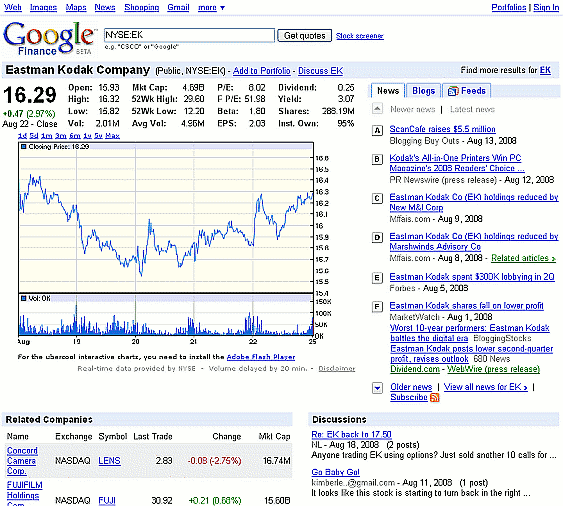The width and height of the screenshot is (563, 506).
Task: Show newer news with up arrow
Action: pyautogui.click(x=377, y=108)
